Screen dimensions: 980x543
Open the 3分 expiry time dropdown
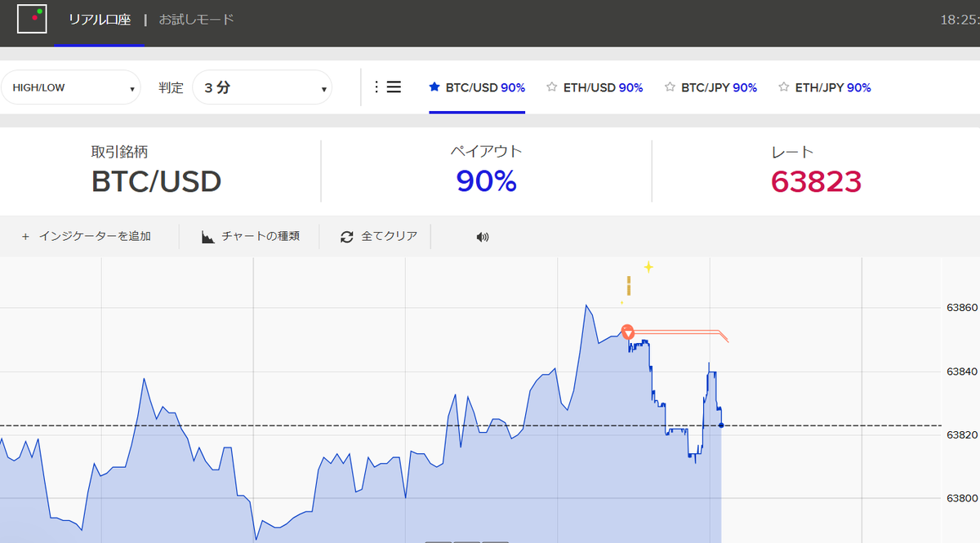click(x=262, y=87)
